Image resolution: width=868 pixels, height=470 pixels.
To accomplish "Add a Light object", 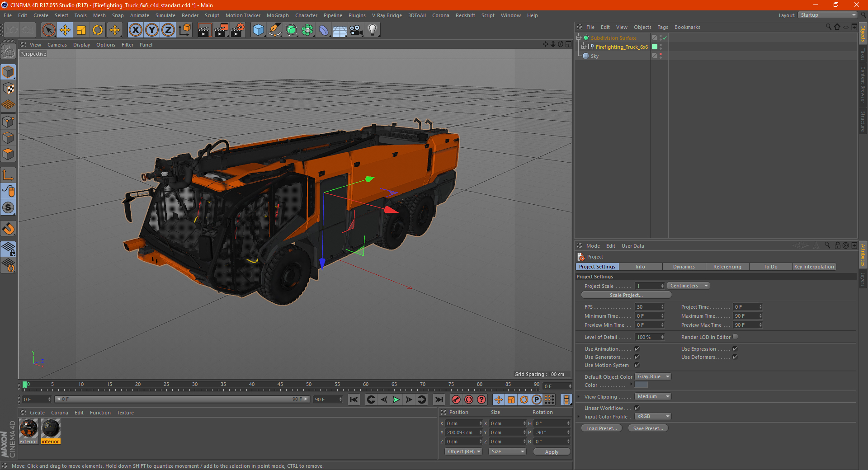I will click(x=372, y=30).
